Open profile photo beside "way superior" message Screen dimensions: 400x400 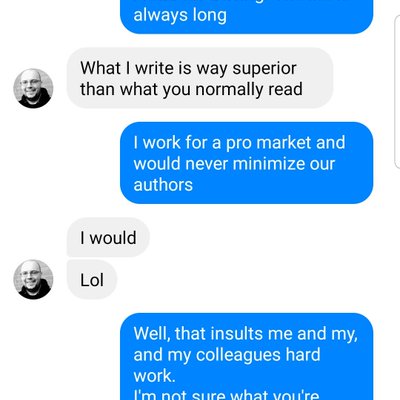(33, 88)
